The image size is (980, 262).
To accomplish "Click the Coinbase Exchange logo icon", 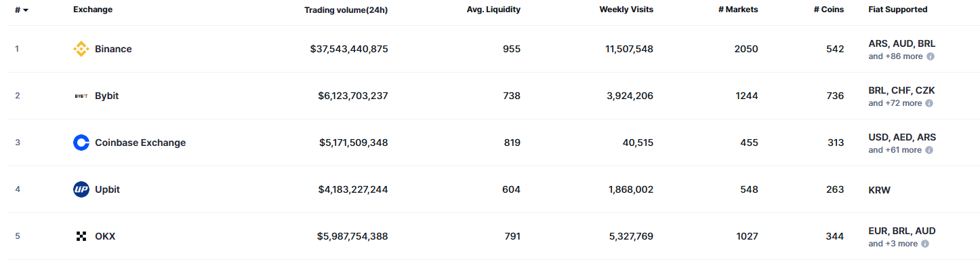I will 81,143.
